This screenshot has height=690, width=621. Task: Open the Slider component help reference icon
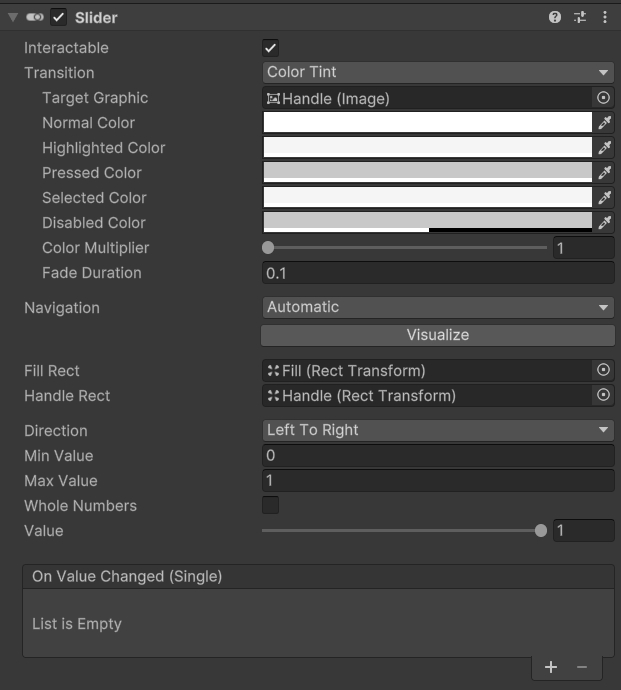tap(555, 17)
